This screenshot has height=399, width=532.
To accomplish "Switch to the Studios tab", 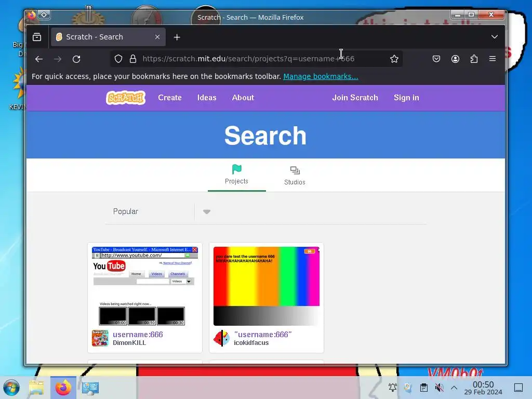I will click(295, 176).
